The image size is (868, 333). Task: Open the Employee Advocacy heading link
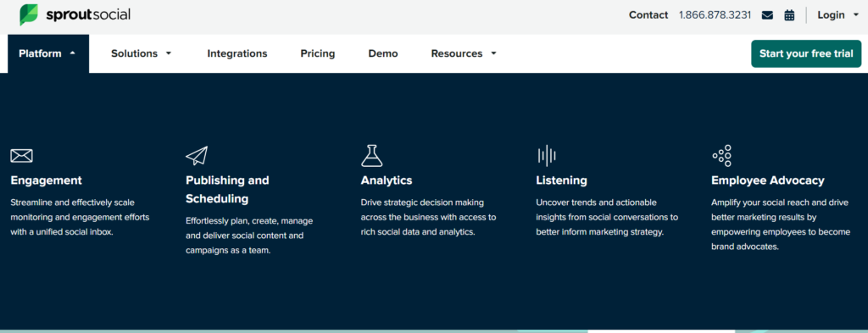pos(768,180)
